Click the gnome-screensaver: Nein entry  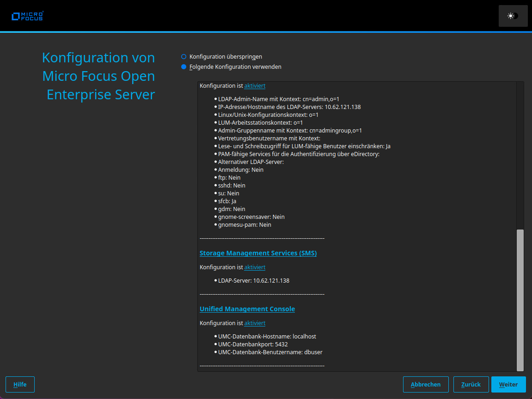pyautogui.click(x=251, y=217)
